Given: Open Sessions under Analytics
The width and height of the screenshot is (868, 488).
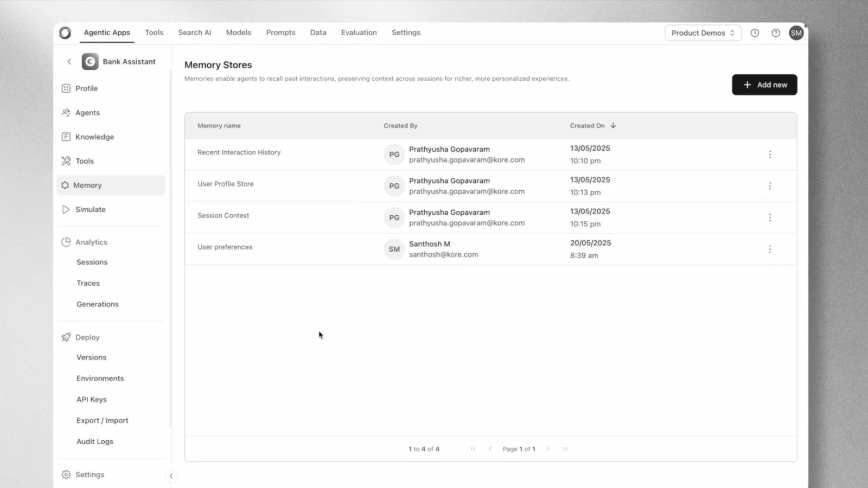Looking at the screenshot, I should point(92,262).
